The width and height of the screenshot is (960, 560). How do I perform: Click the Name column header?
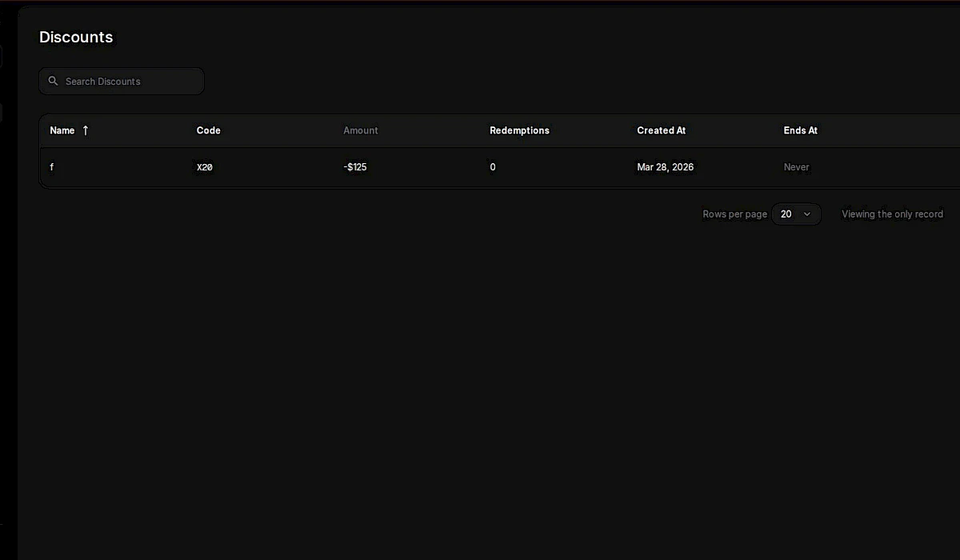click(61, 130)
